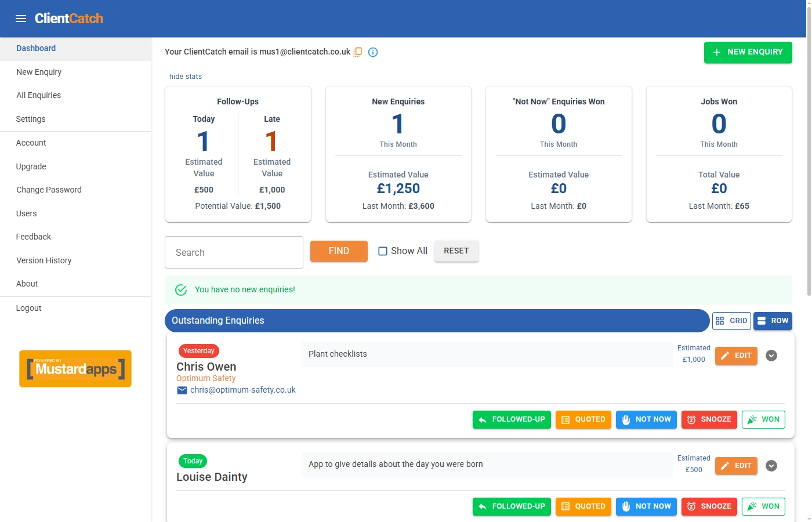Log out via Logout item
Screen dimensions: 812x522
click(x=75, y=309)
